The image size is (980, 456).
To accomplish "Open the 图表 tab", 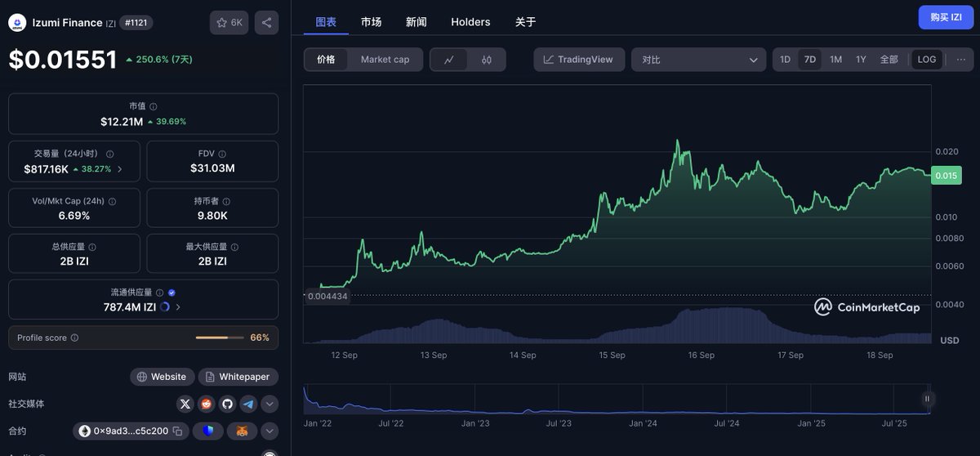I will (326, 22).
